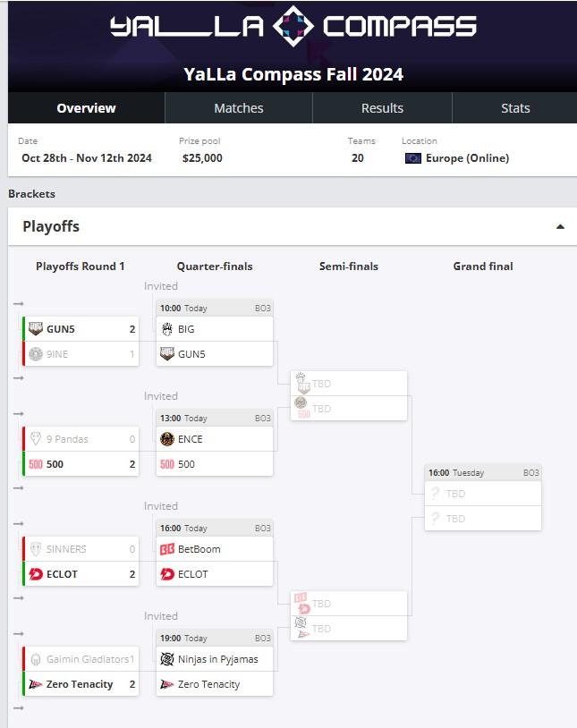This screenshot has height=728, width=577.
Task: Click GUN5 logo in Playoffs Round 1
Action: (x=36, y=329)
